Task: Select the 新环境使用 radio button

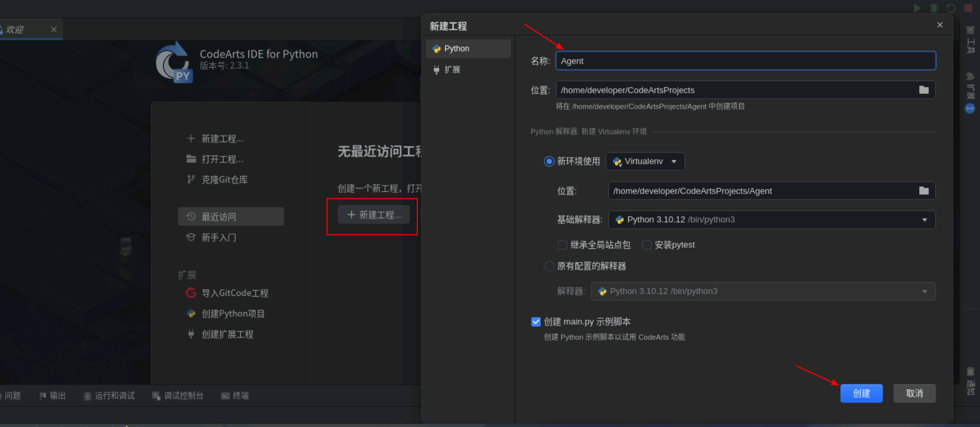Action: click(549, 161)
